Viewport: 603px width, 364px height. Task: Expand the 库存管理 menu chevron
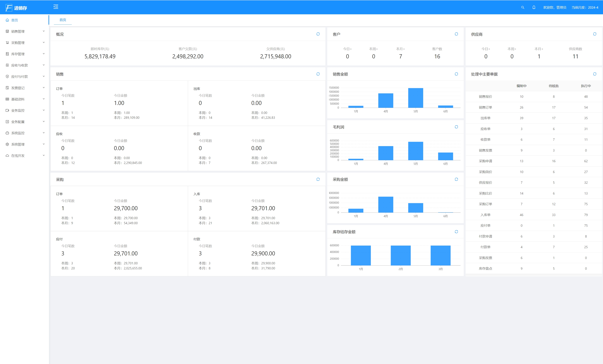44,54
